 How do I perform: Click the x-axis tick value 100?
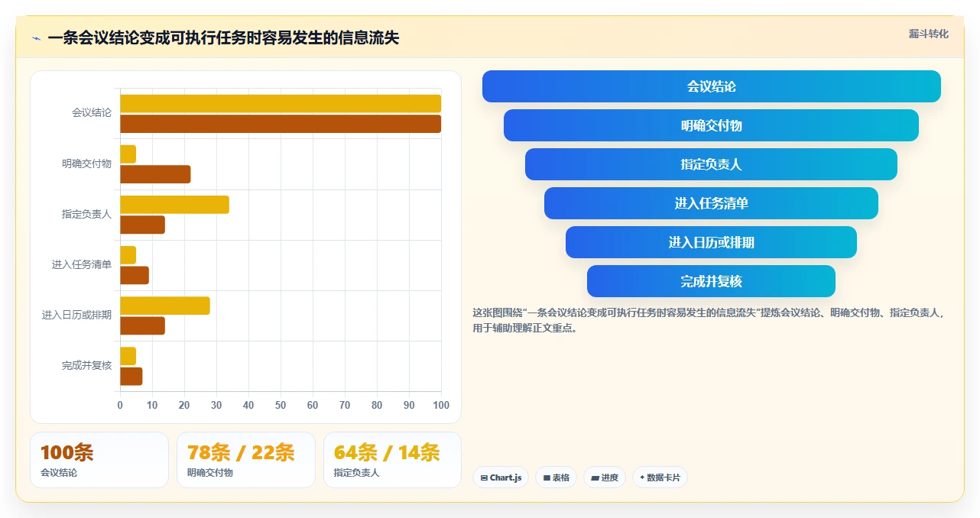[x=441, y=405]
